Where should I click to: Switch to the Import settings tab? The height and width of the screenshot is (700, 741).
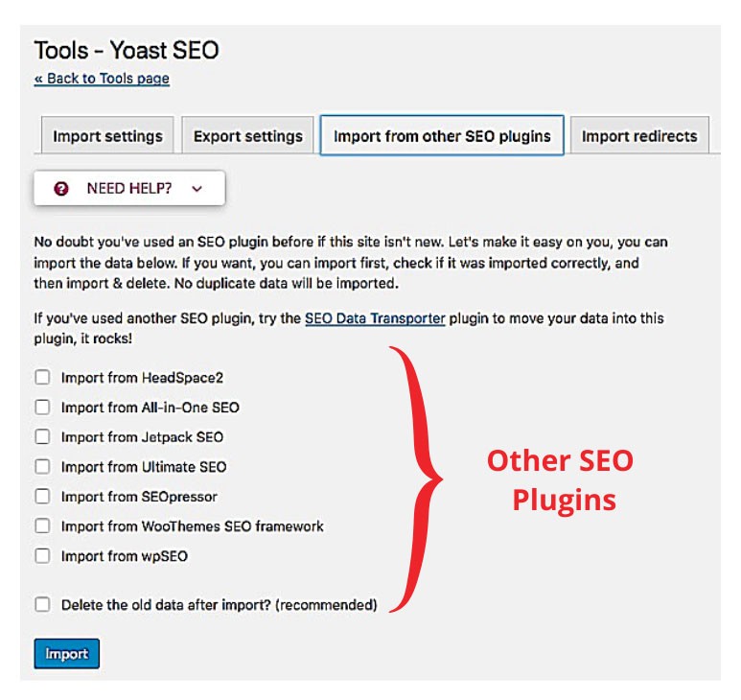point(107,136)
